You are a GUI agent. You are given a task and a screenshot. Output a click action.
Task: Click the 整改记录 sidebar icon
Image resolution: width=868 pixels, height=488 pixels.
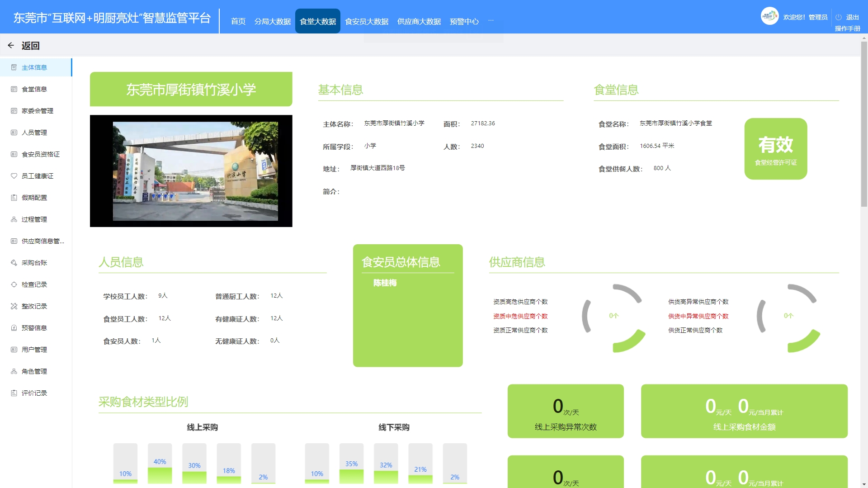[x=14, y=306]
